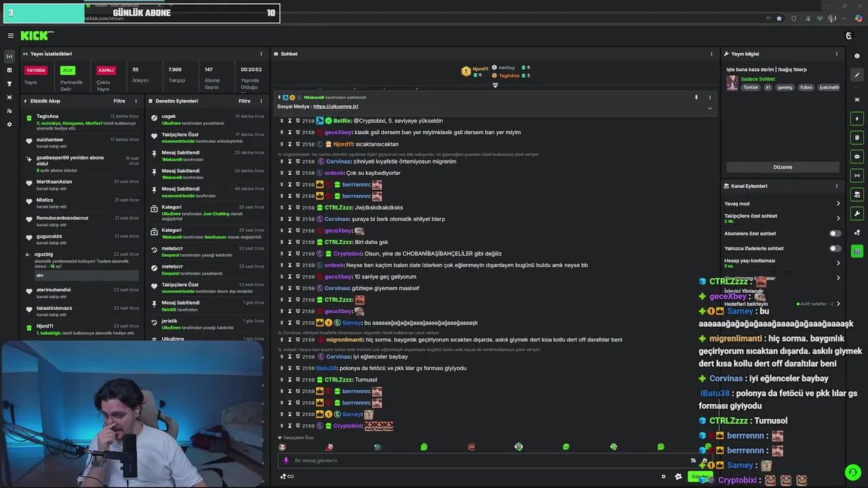The width and height of the screenshot is (868, 488).
Task: Open Yayın bilgisi panel three-dot menu
Action: click(x=837, y=54)
